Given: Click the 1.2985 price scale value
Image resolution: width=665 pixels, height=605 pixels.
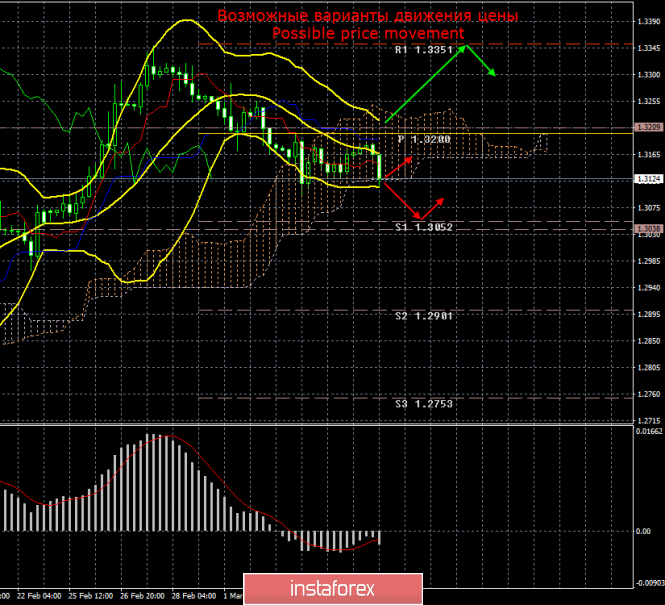Looking at the screenshot, I should tap(649, 261).
